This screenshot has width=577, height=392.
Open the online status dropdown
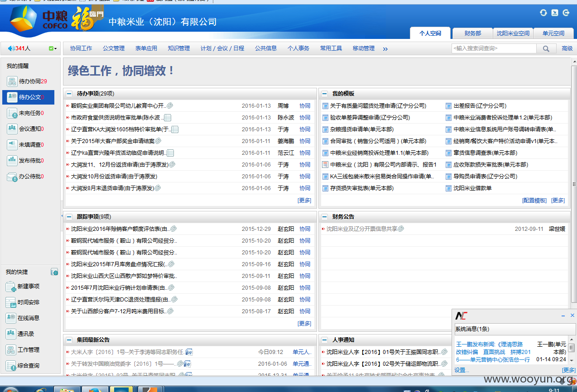53,48
